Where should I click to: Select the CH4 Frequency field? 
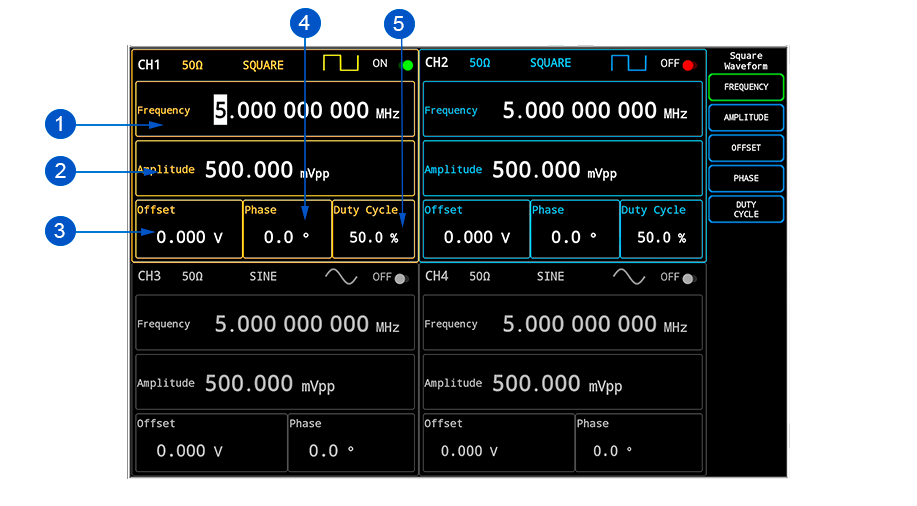(x=563, y=323)
